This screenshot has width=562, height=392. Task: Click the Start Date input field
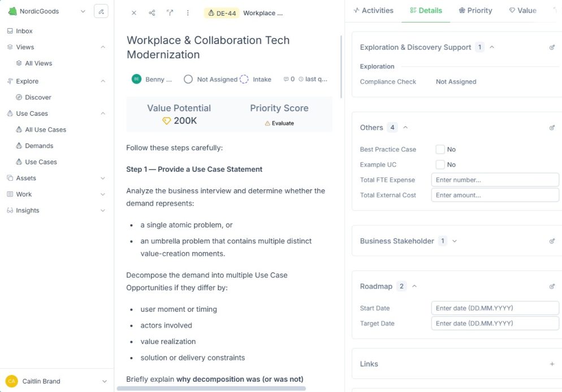point(495,308)
